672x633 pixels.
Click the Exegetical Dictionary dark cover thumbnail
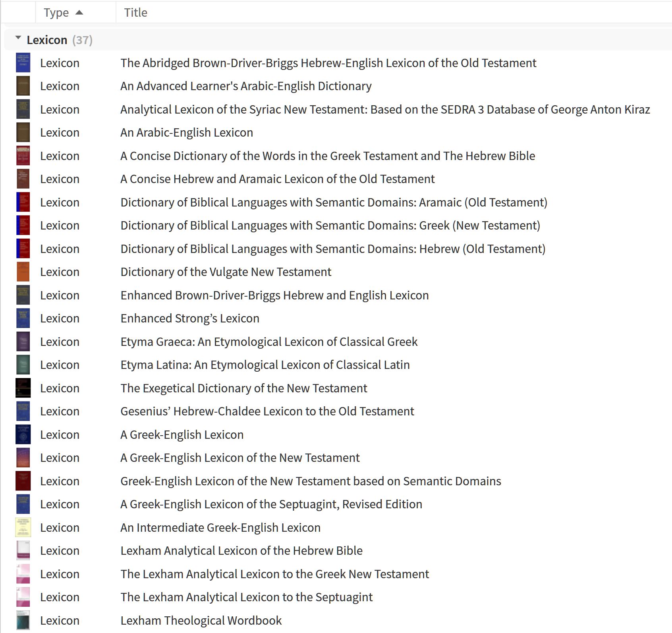[23, 388]
